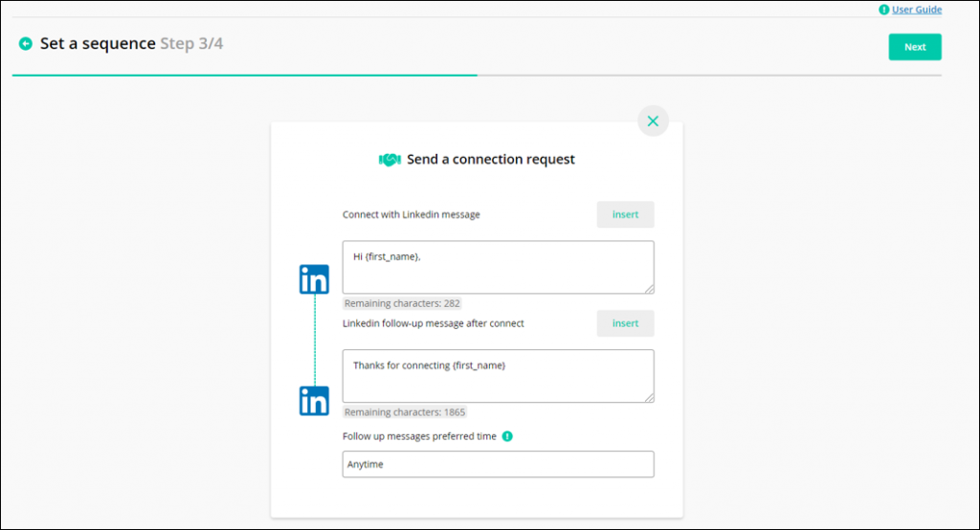Click the green back arrow icon
This screenshot has height=530, width=980.
point(26,44)
